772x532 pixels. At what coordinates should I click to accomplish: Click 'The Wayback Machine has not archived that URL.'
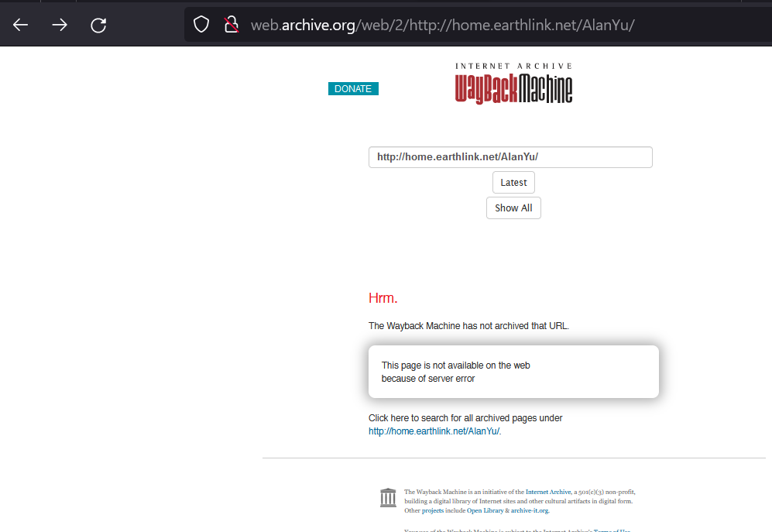point(468,325)
